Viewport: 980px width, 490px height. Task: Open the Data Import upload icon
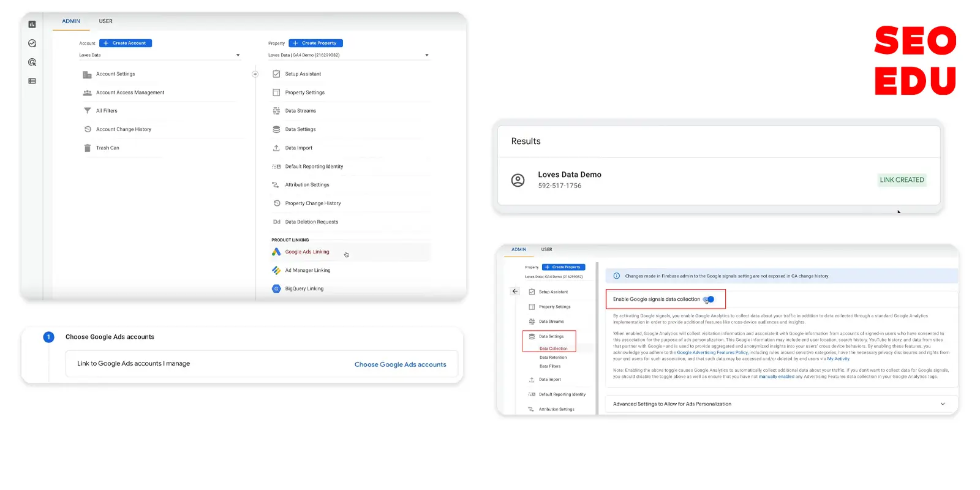pyautogui.click(x=276, y=148)
